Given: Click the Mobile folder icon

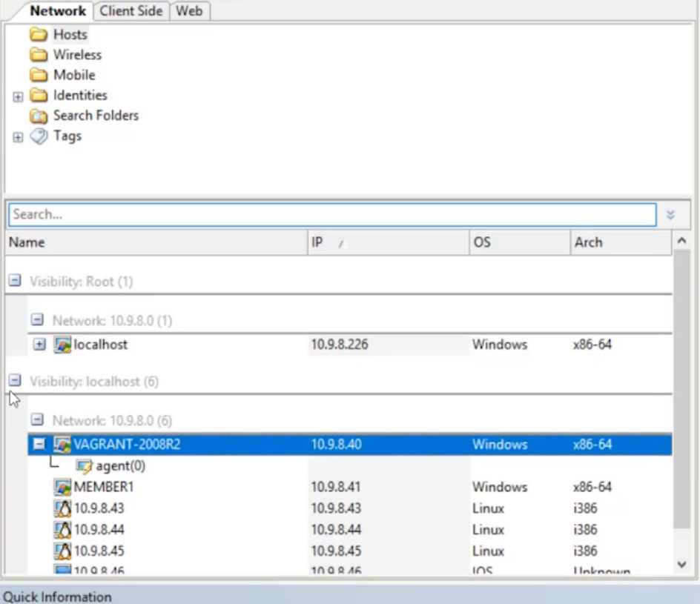Looking at the screenshot, I should click(x=39, y=76).
